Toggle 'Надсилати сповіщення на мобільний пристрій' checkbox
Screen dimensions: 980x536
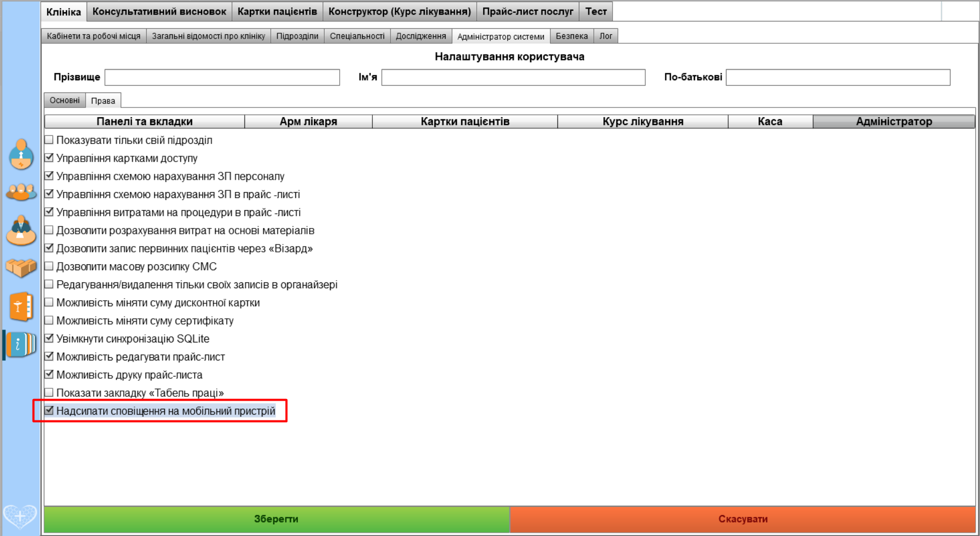[x=49, y=411]
